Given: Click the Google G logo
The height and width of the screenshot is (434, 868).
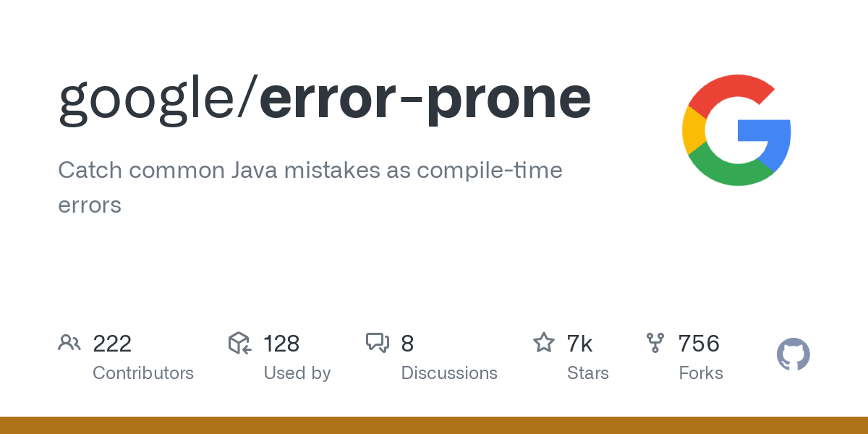Looking at the screenshot, I should (736, 130).
